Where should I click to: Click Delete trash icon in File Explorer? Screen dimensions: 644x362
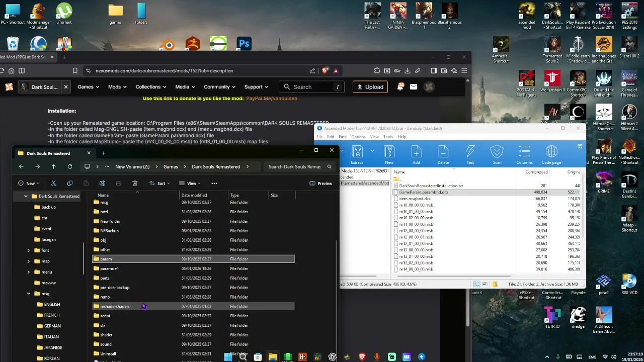(135, 184)
